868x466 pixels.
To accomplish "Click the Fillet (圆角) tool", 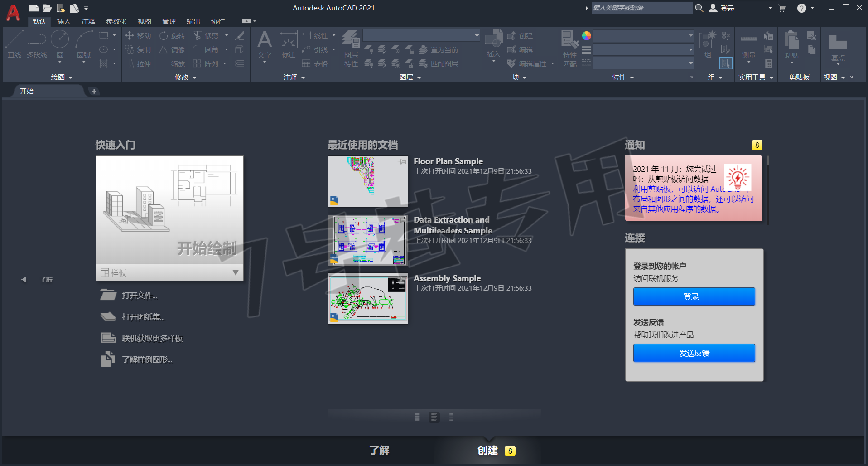I will [206, 49].
